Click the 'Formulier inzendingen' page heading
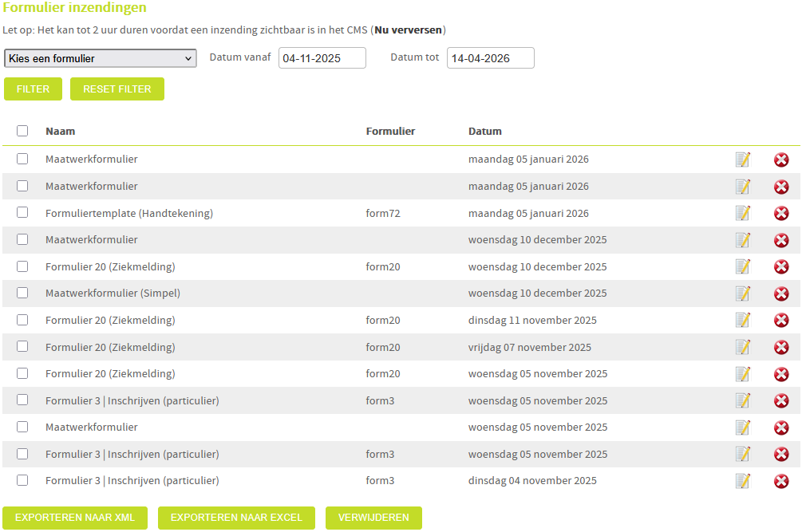This screenshot has height=532, width=806. [x=74, y=8]
